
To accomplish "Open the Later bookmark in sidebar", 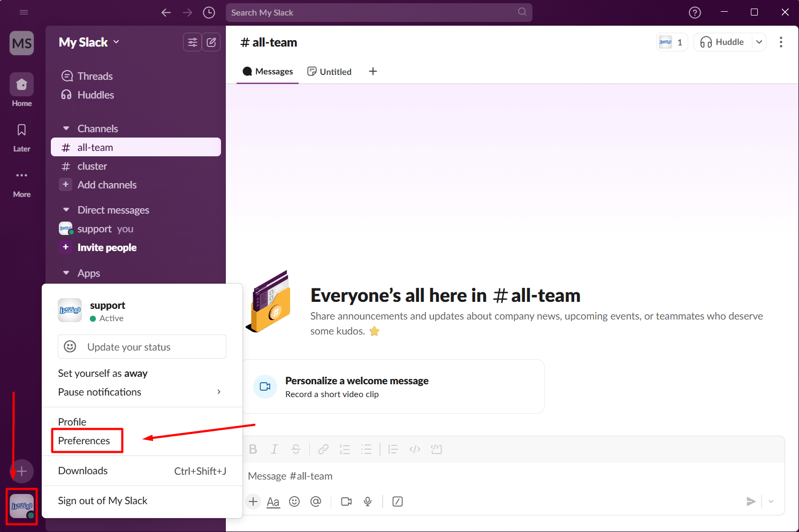I will pyautogui.click(x=21, y=136).
